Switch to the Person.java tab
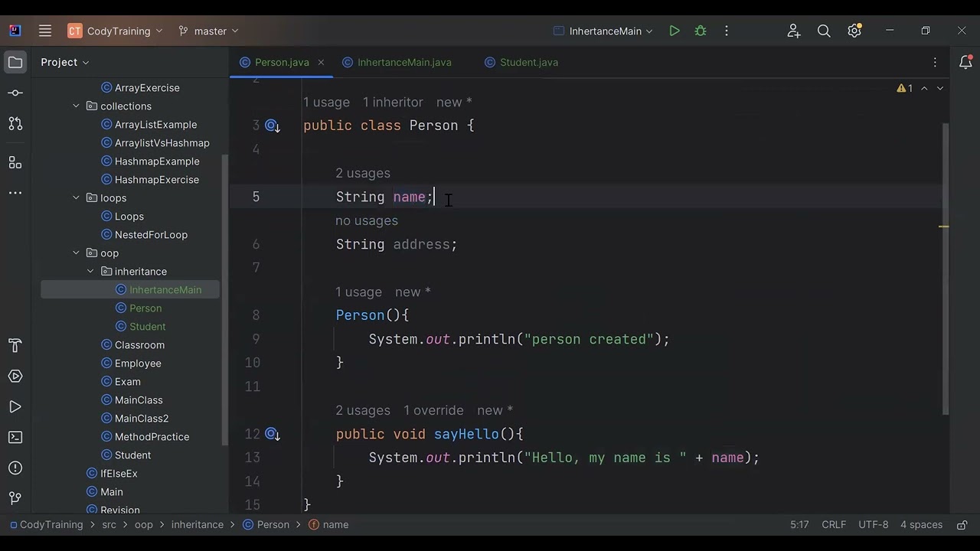The image size is (980, 551). (282, 62)
